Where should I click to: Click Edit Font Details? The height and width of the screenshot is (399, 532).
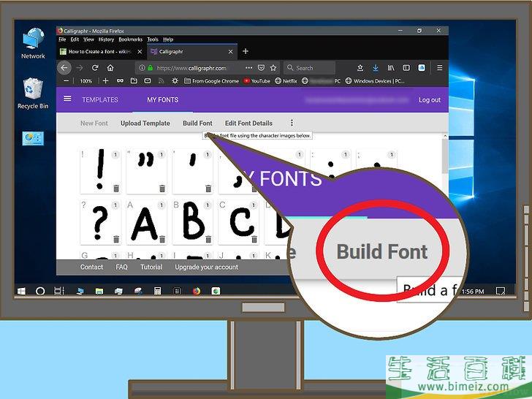pyautogui.click(x=248, y=123)
